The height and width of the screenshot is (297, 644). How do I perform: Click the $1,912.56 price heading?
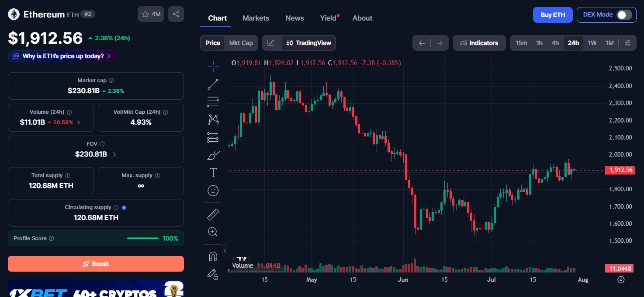coord(45,38)
